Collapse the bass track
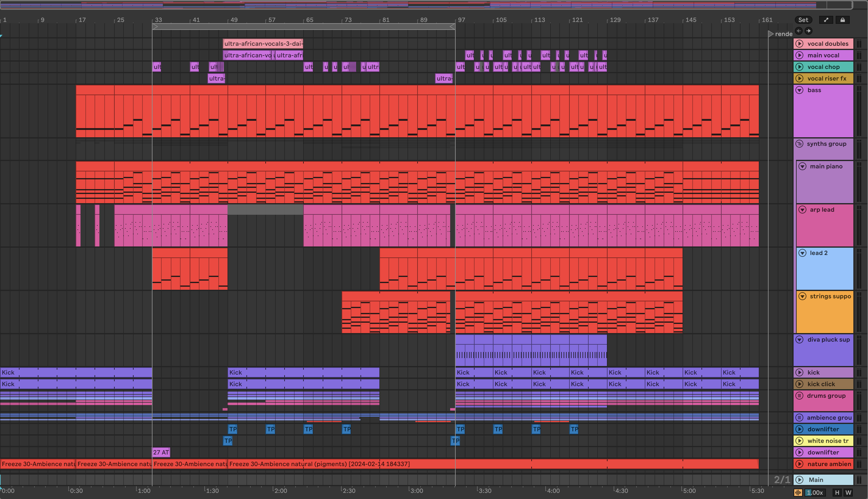 799,90
